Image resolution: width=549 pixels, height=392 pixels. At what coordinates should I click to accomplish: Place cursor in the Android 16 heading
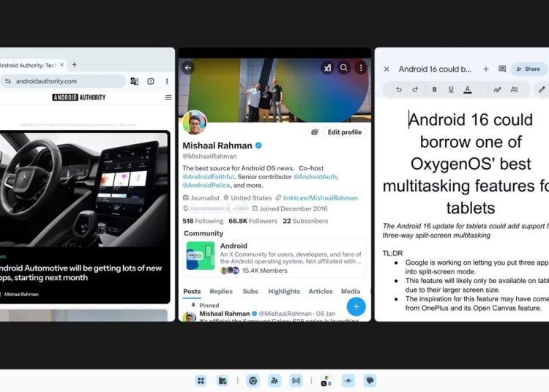[x=466, y=164]
